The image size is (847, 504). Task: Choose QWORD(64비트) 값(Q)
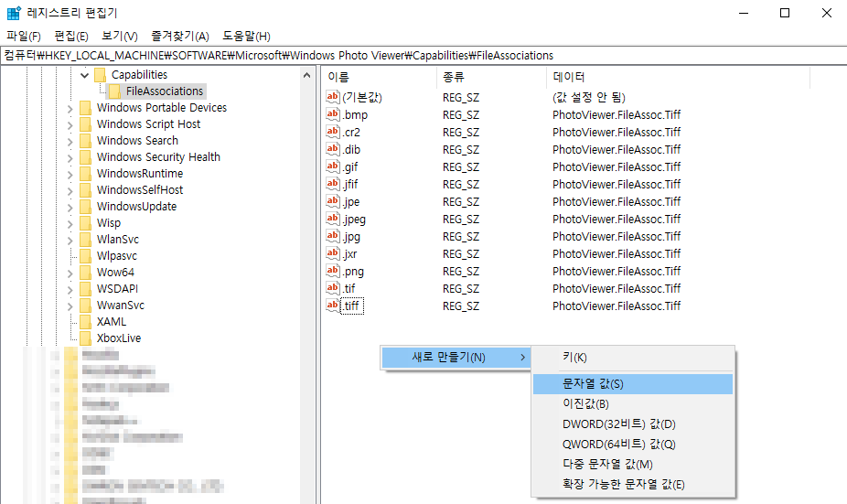(633, 444)
